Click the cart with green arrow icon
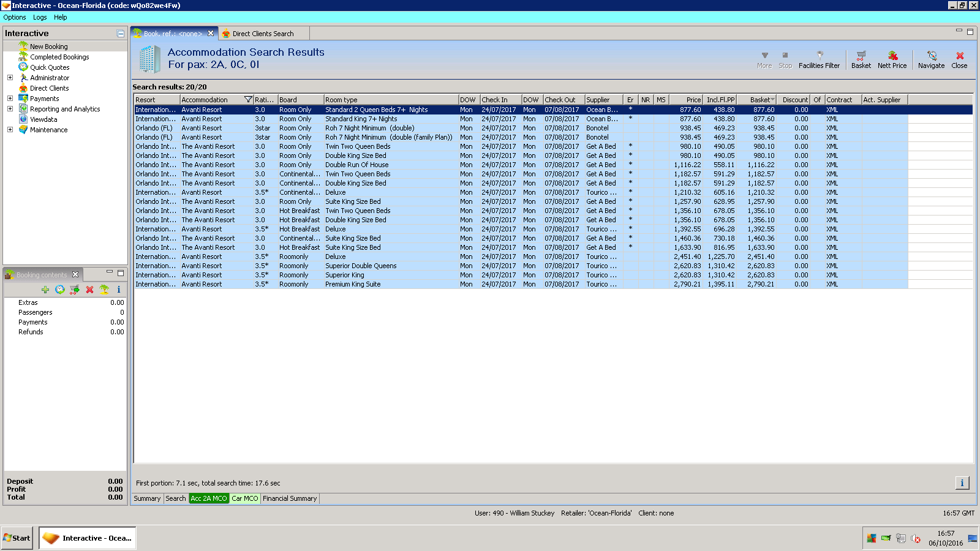The width and height of the screenshot is (980, 551). click(x=75, y=290)
